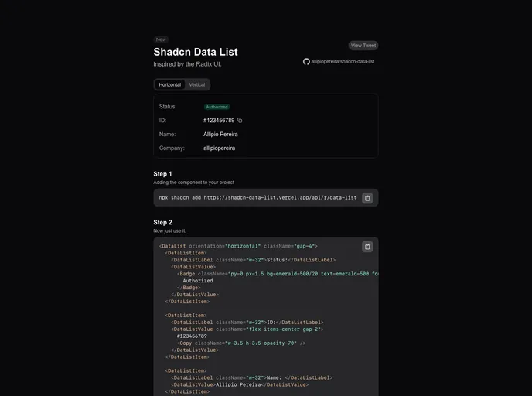The height and width of the screenshot is (396, 532).
Task: Switch to the Vertical tab
Action: click(197, 84)
